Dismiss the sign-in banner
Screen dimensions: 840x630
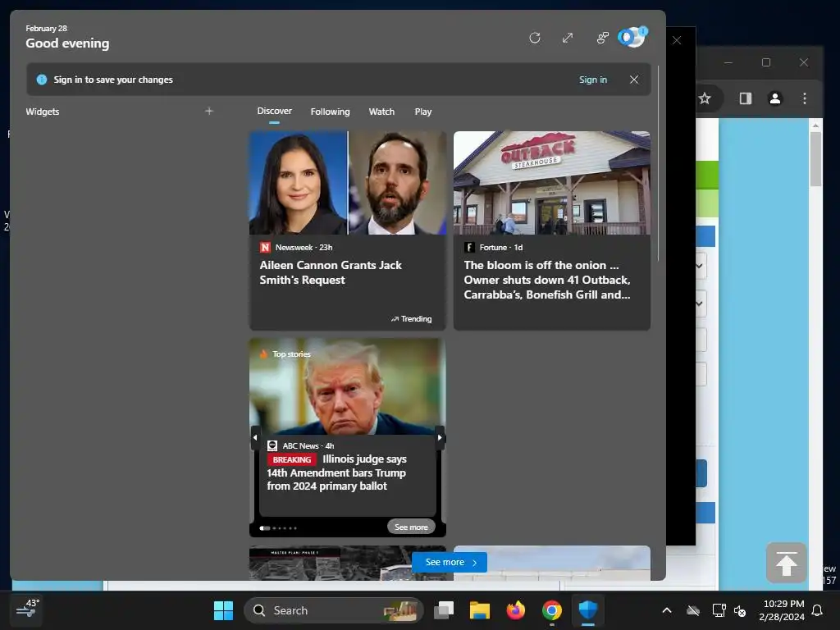point(634,80)
